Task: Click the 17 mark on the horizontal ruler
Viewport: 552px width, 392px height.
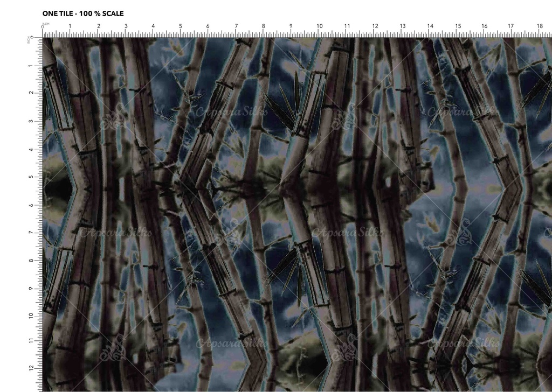Action: pyautogui.click(x=510, y=26)
